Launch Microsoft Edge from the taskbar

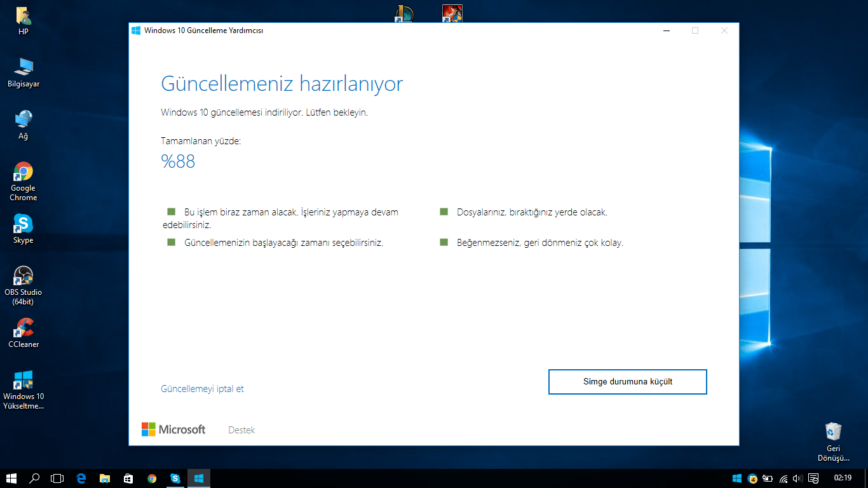click(x=81, y=478)
